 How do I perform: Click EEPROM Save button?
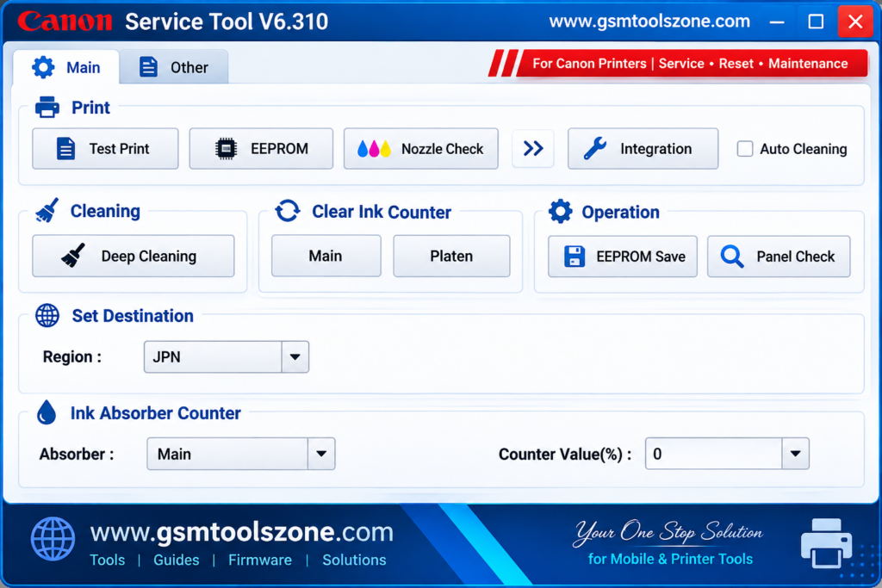pos(623,257)
